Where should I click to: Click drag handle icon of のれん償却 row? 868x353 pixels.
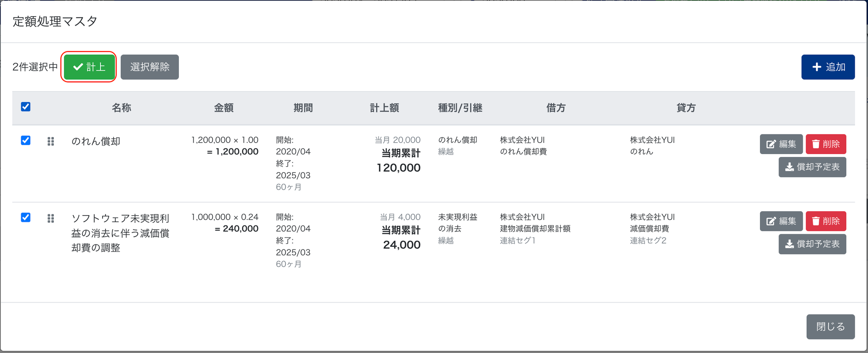[51, 141]
